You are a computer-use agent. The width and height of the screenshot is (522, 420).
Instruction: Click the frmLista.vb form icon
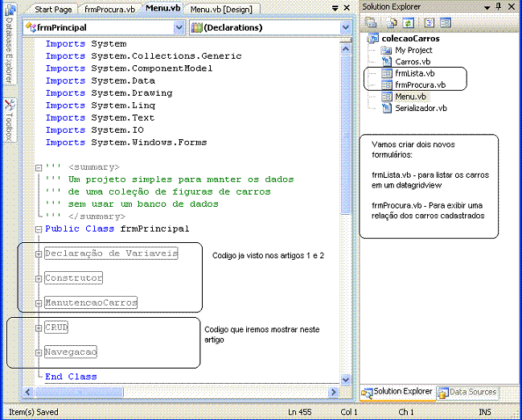click(x=386, y=73)
